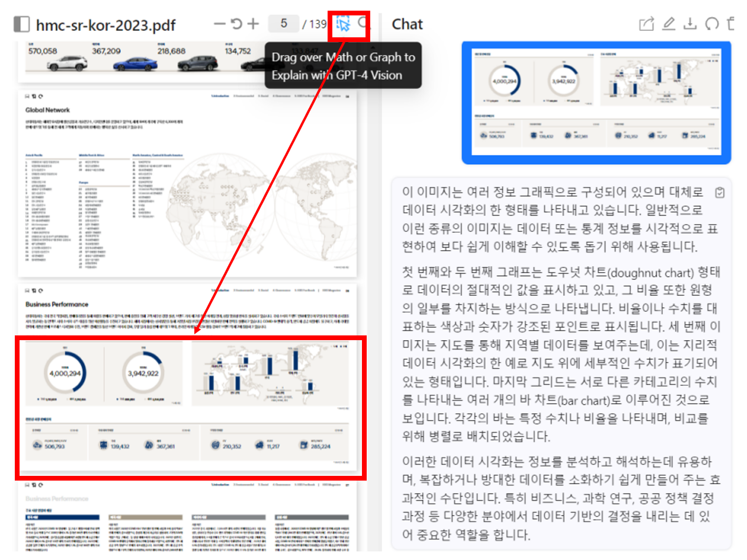The height and width of the screenshot is (560, 747).
Task: Open the PDF search magnifier icon
Action: coord(364,24)
